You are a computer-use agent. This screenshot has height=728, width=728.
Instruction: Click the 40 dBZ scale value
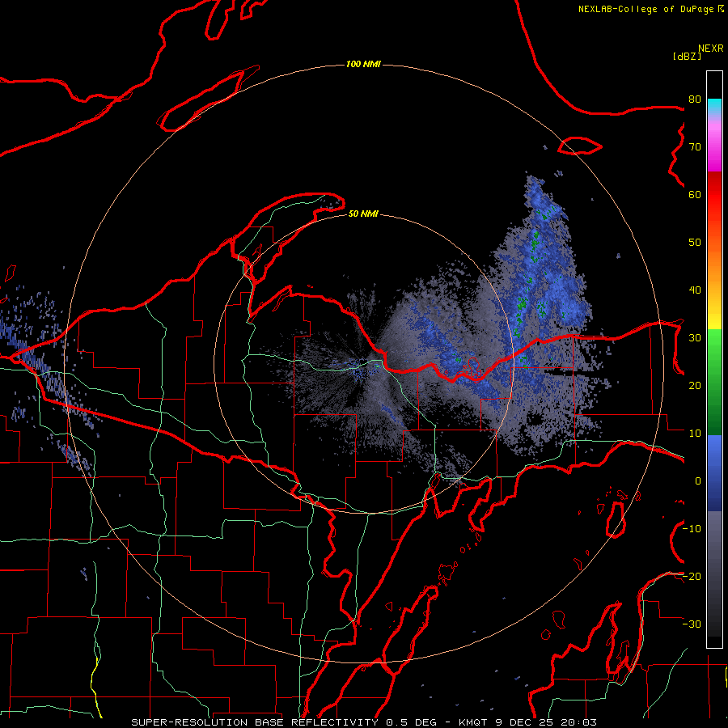[x=695, y=290]
